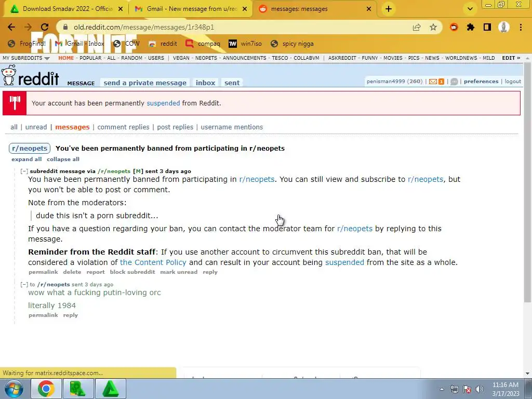Click expand all messages
532x399 pixels.
pyautogui.click(x=26, y=159)
